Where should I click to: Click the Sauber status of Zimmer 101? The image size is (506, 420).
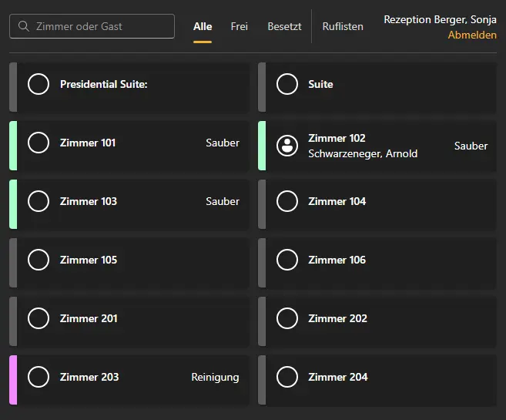click(x=223, y=143)
